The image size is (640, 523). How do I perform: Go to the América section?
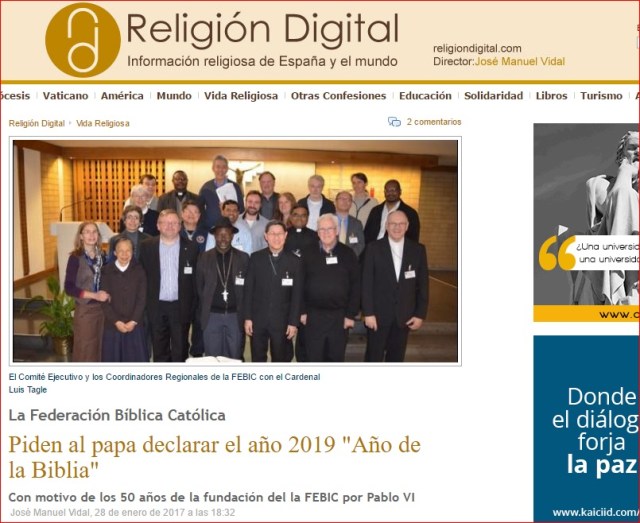(x=122, y=96)
